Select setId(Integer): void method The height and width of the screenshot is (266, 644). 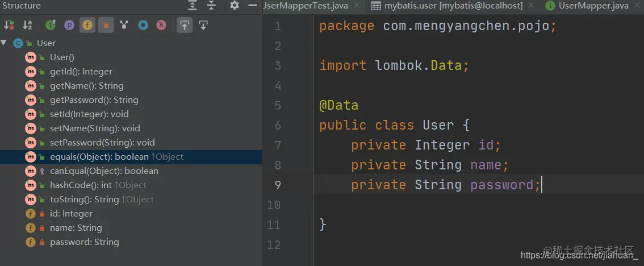coord(89,114)
